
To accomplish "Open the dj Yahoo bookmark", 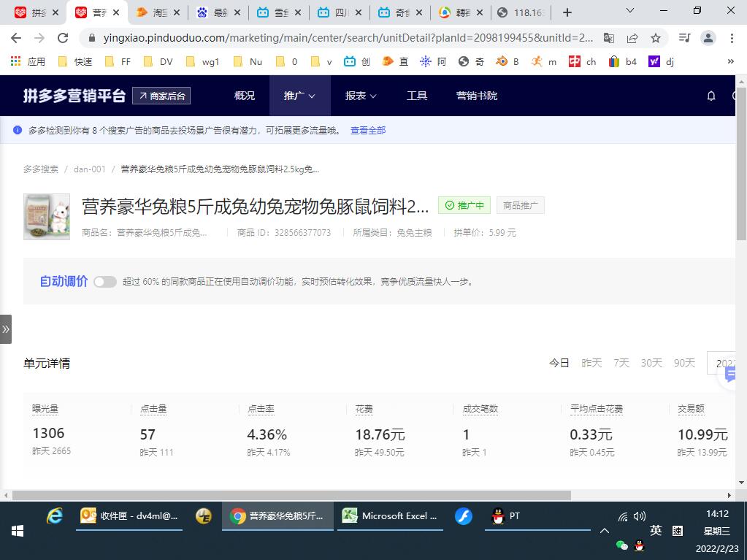I will coord(662,61).
